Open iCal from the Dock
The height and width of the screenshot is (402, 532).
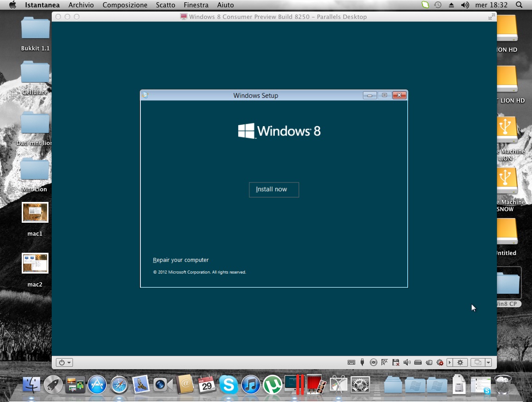click(x=206, y=384)
